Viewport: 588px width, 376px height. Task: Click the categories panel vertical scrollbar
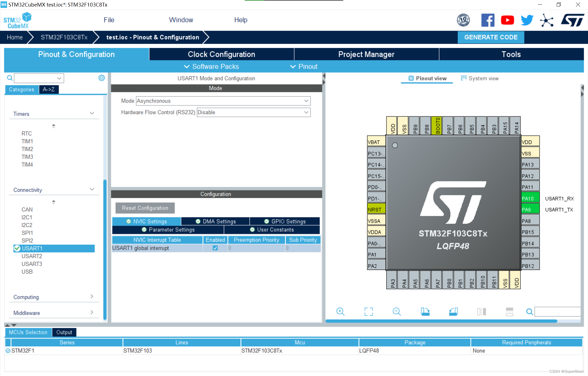point(105,249)
